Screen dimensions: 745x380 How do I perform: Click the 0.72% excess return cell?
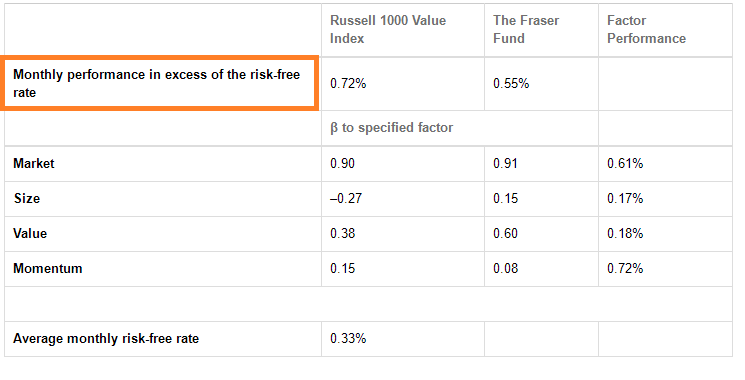tap(348, 84)
